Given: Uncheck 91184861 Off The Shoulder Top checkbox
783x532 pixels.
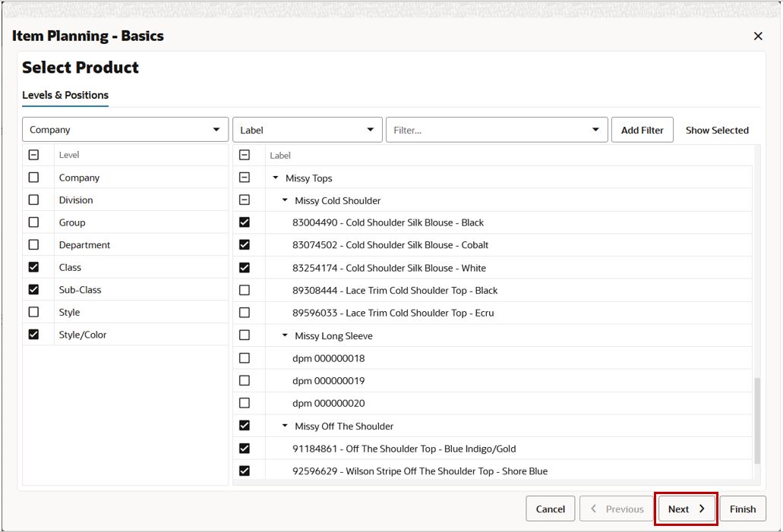Looking at the screenshot, I should [x=245, y=449].
